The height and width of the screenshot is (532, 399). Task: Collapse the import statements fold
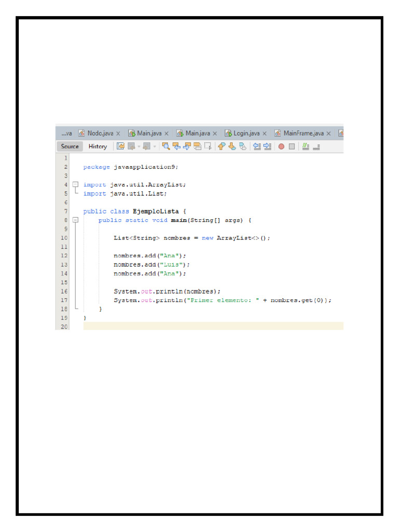click(x=75, y=184)
